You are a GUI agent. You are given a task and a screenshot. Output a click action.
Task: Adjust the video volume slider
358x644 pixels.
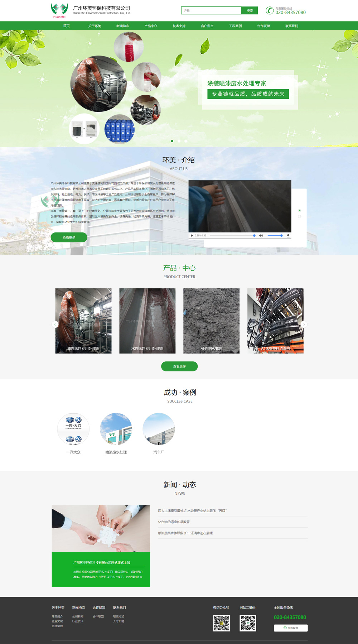click(x=275, y=236)
